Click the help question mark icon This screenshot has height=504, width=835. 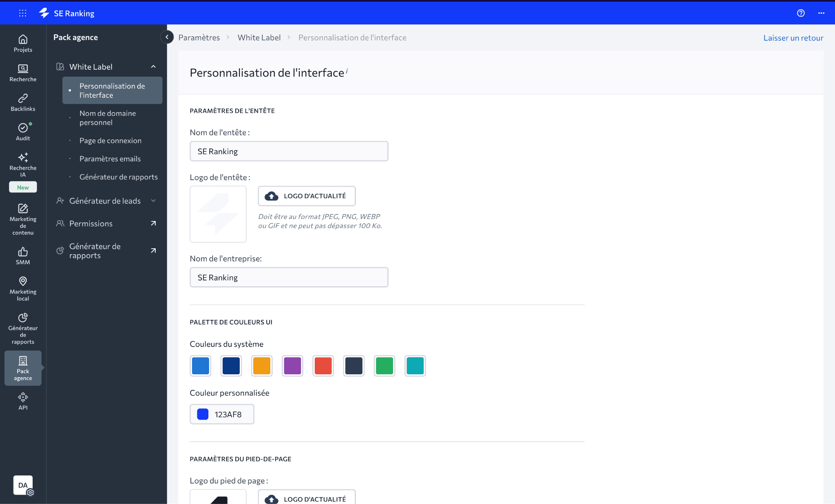801,13
